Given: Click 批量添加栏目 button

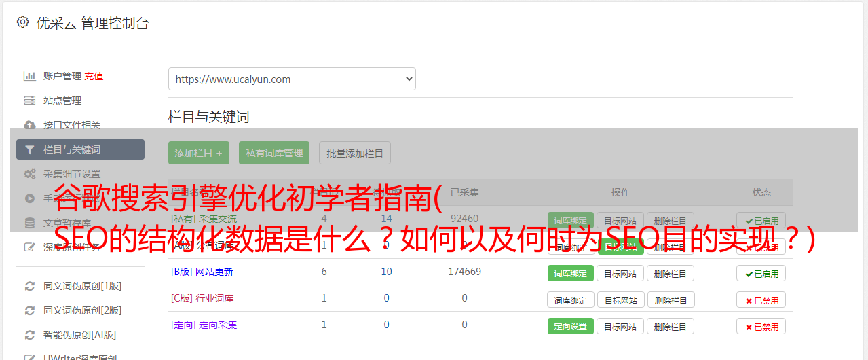Looking at the screenshot, I should (355, 153).
